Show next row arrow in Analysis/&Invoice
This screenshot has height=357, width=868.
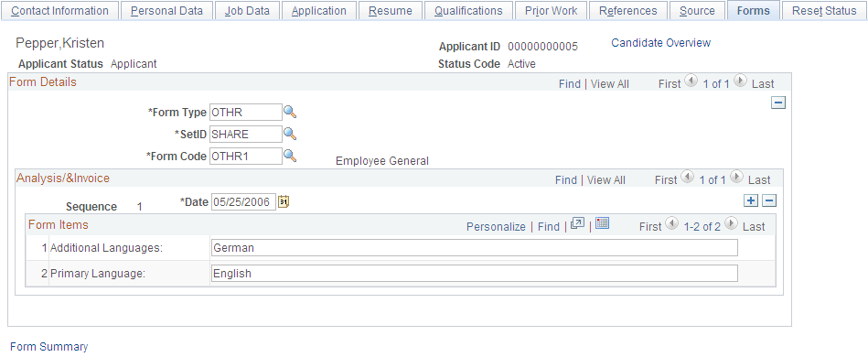pyautogui.click(x=737, y=177)
